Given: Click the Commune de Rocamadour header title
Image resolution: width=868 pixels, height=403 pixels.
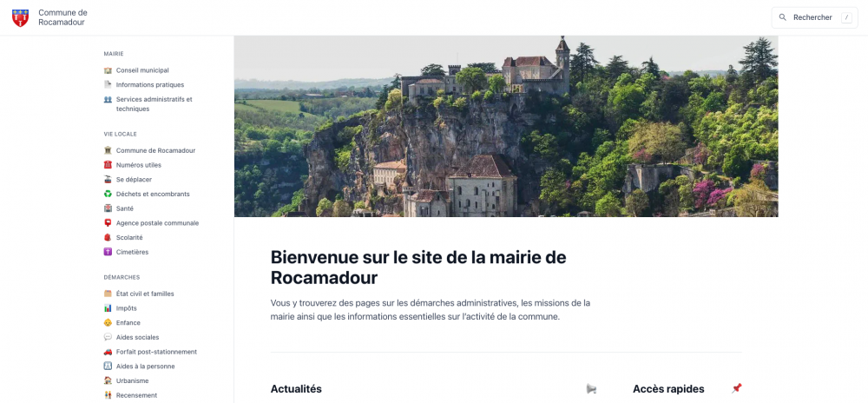Looking at the screenshot, I should (x=62, y=17).
